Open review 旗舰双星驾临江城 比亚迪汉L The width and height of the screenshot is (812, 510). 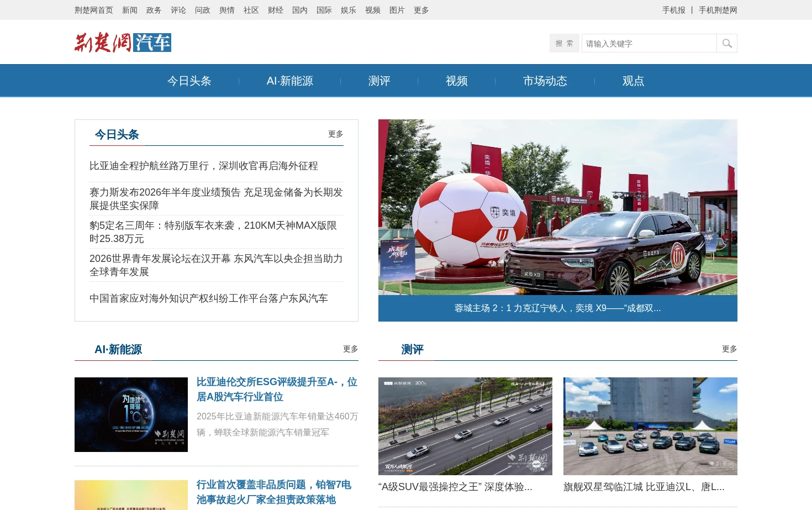644,487
